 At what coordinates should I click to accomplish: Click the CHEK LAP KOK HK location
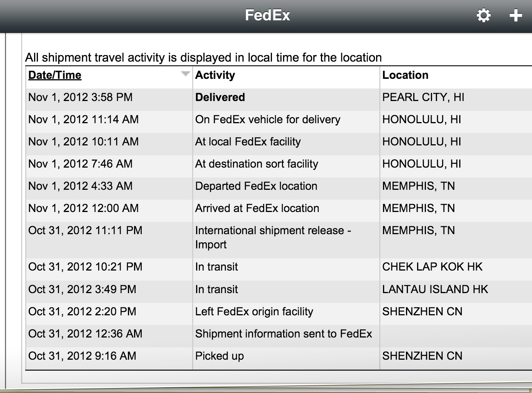[x=432, y=267]
